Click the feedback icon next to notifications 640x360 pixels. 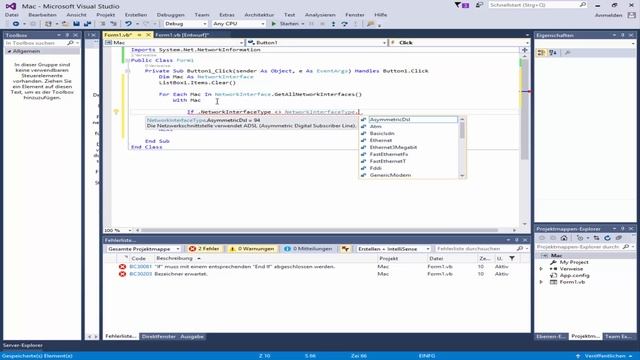point(479,5)
